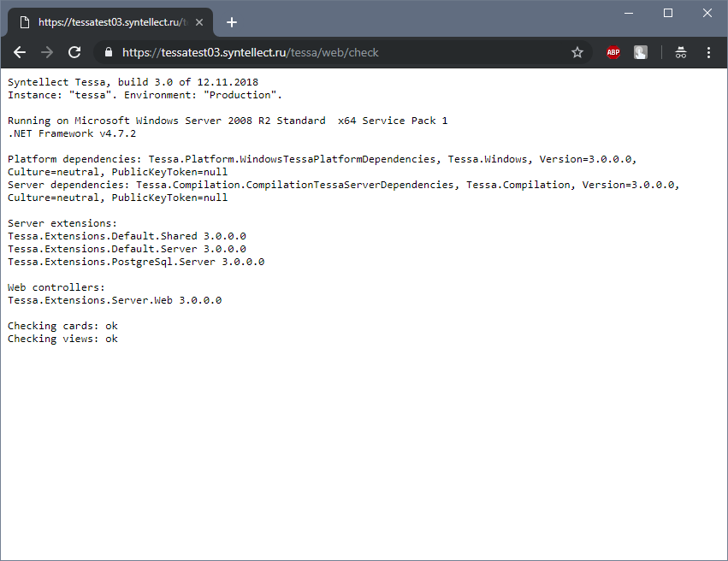Open the Chrome three-dot menu
Screen dimensions: 728x561
pos(708,52)
